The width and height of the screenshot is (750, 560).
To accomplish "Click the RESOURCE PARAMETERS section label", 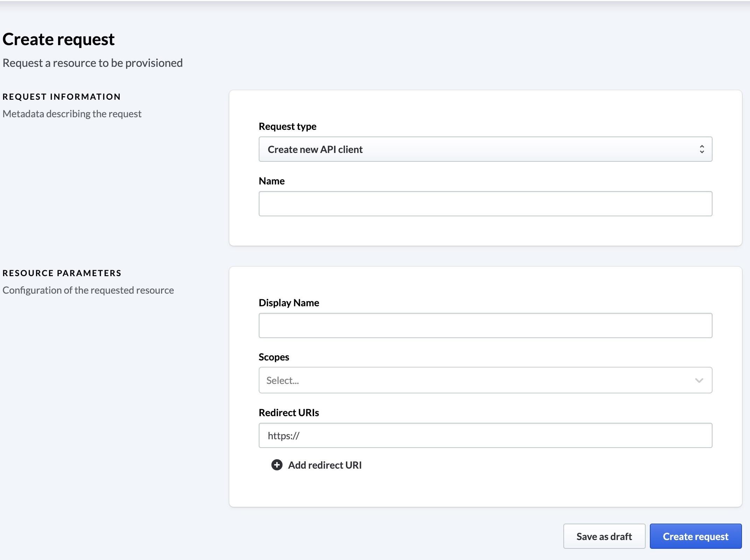I will (62, 273).
